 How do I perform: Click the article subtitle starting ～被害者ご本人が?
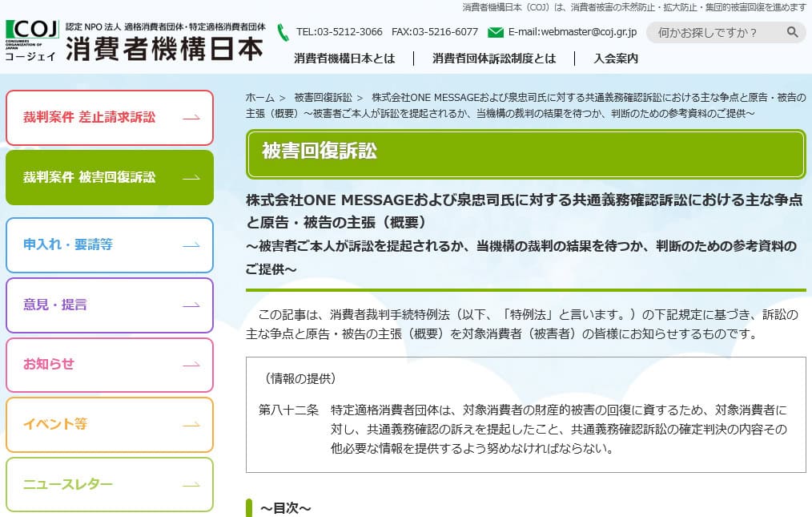(521, 257)
